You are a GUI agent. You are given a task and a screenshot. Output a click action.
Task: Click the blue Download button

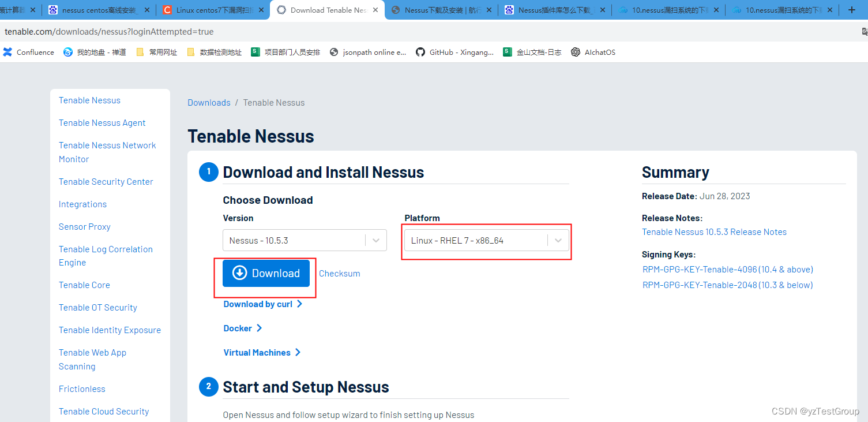point(266,273)
